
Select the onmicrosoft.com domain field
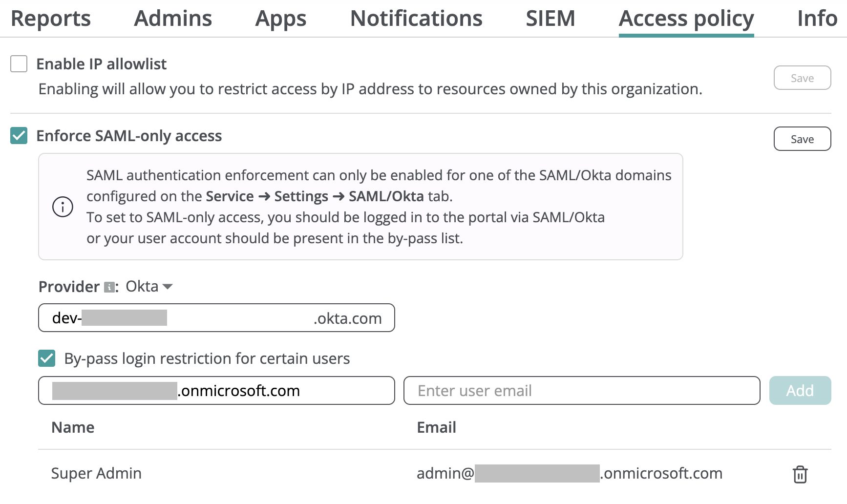(216, 390)
